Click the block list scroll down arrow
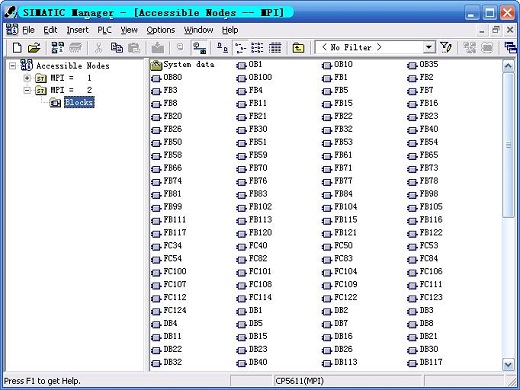This screenshot has height=390, width=520. click(508, 365)
